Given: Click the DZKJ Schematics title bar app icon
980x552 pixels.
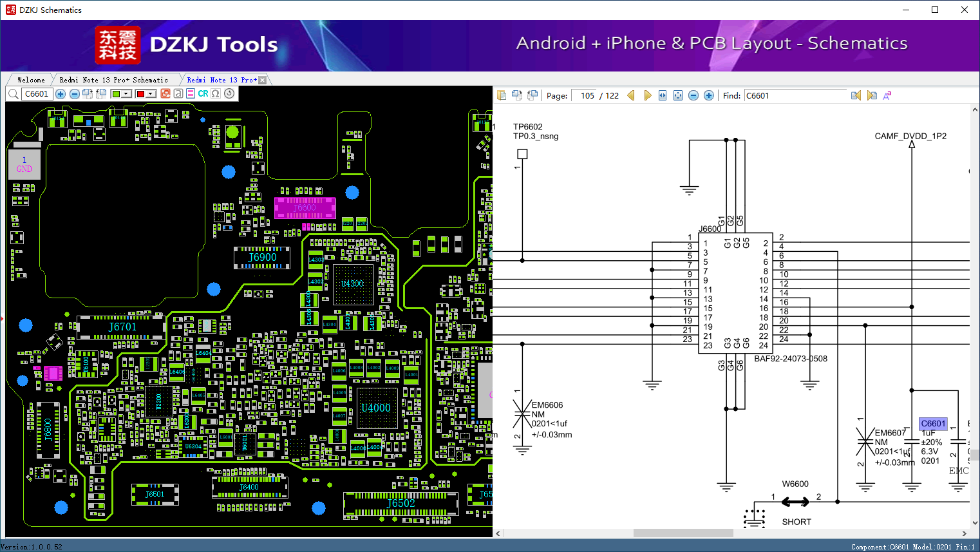Looking at the screenshot, I should pos(10,10).
